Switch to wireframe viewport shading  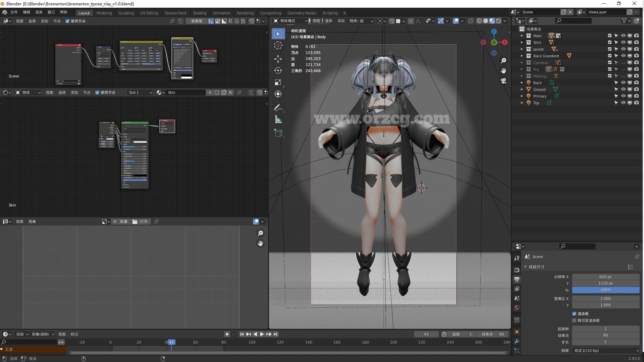click(479, 21)
